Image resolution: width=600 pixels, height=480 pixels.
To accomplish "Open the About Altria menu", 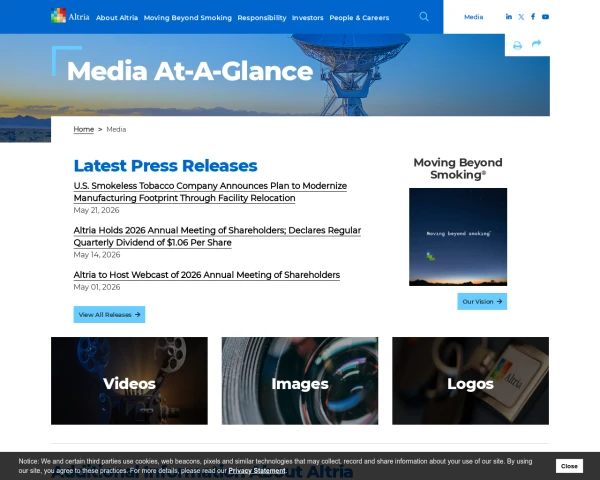I will pyautogui.click(x=117, y=18).
